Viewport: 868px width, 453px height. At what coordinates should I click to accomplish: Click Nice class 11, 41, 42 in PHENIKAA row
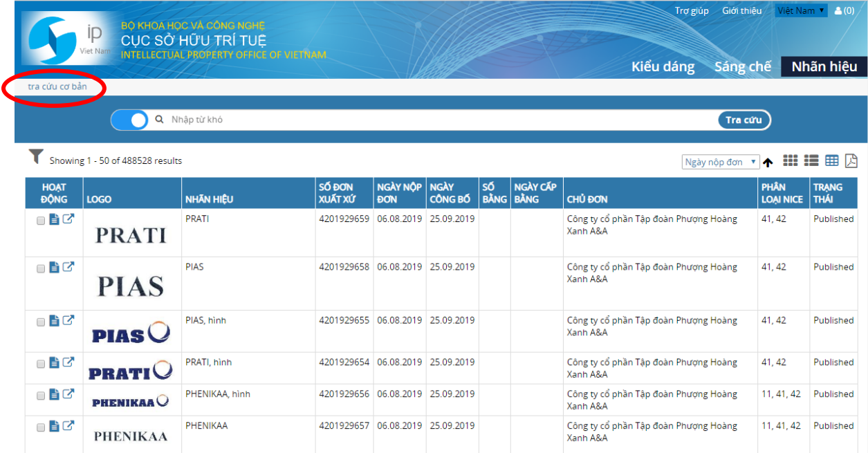click(x=781, y=426)
